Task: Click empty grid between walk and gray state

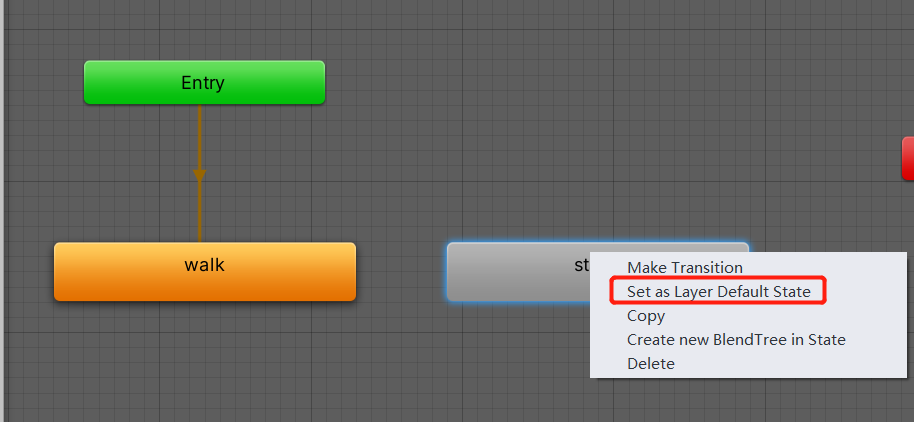Action: 401,272
